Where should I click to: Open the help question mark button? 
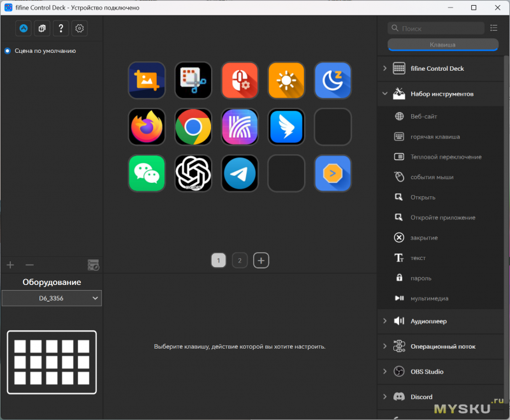pos(61,28)
